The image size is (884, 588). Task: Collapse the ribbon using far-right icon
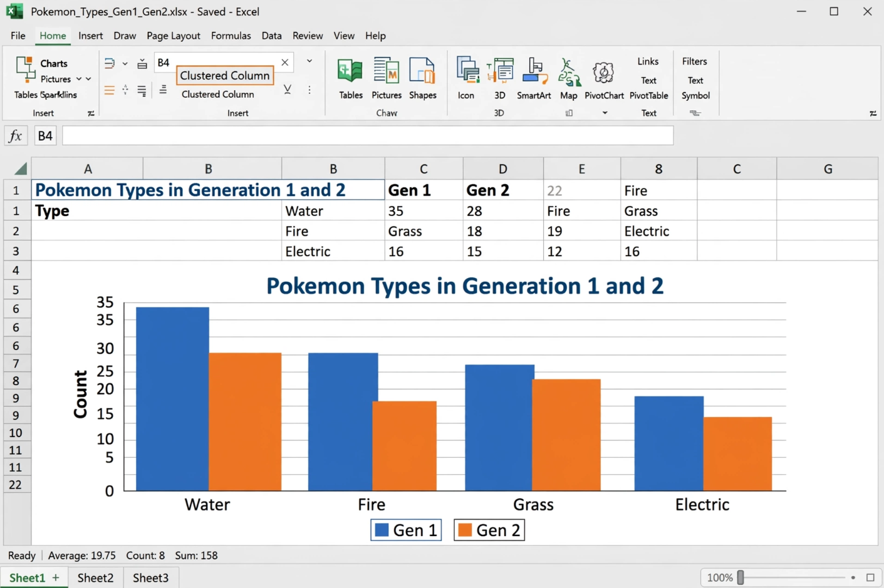coord(873,113)
